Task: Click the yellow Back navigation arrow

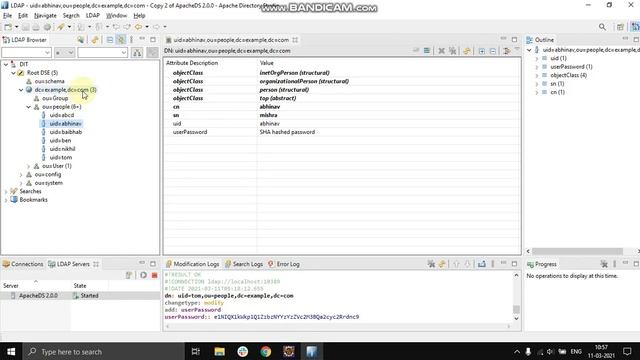Action: click(x=139, y=27)
